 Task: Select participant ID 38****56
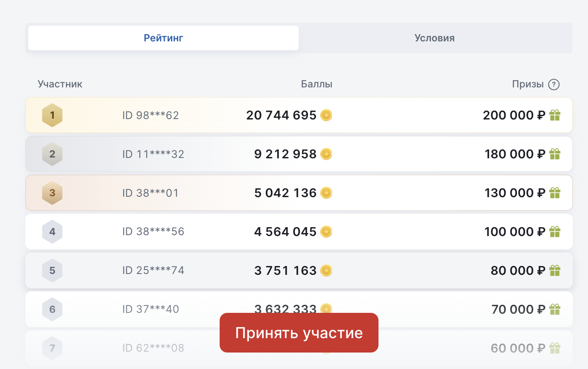pyautogui.click(x=153, y=232)
